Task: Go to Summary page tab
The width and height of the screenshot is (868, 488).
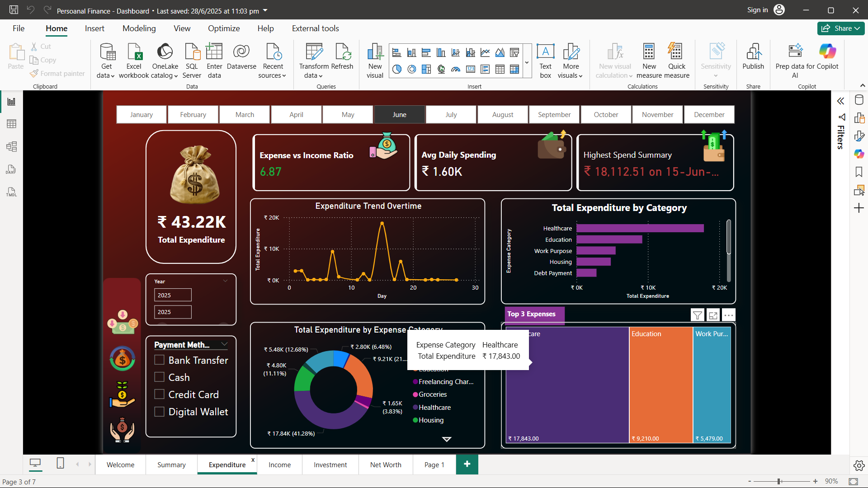Action: coord(171,465)
